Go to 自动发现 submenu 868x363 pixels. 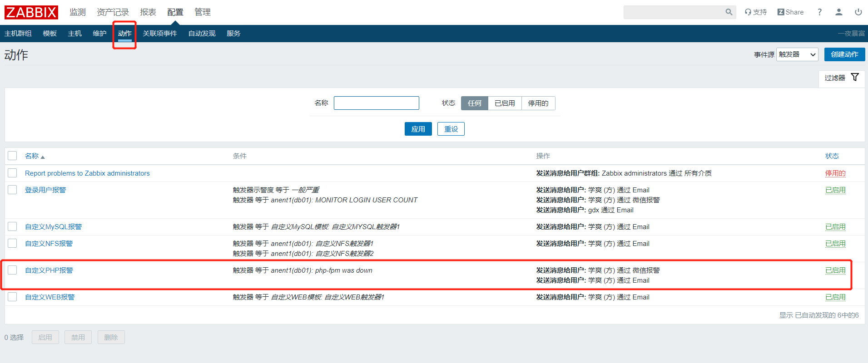202,34
